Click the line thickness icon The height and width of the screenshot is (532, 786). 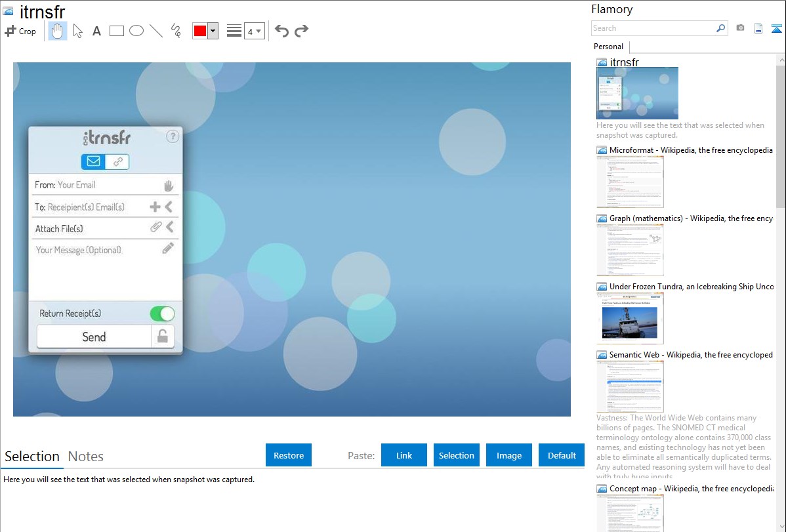pos(234,31)
